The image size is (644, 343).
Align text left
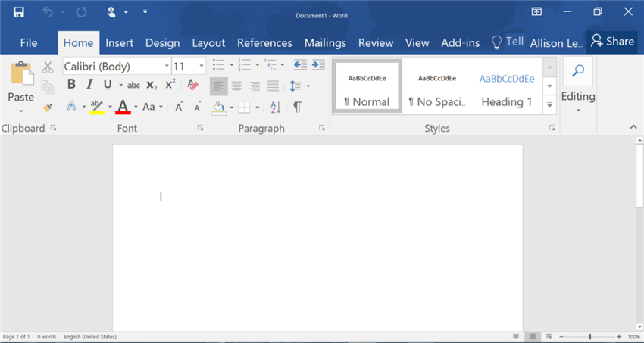(x=218, y=86)
